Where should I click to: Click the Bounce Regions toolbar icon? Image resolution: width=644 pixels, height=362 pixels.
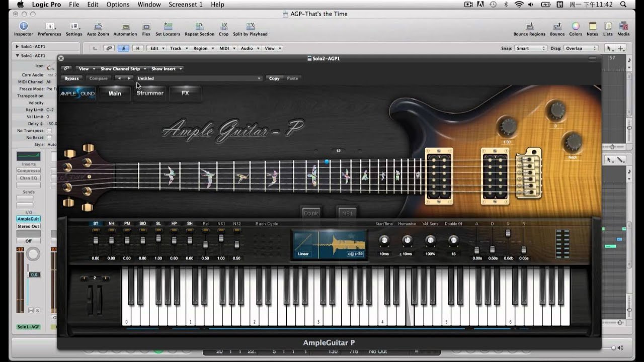click(x=529, y=29)
